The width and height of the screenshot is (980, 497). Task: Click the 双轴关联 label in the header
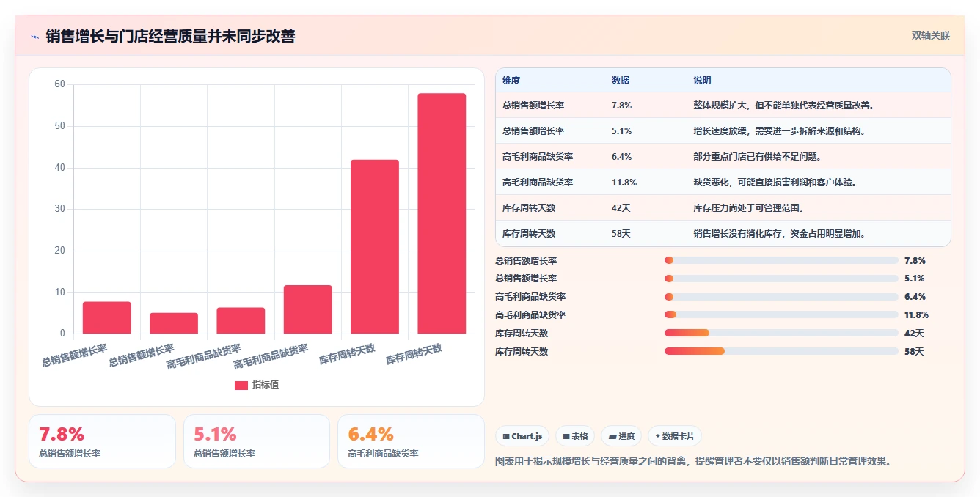[x=931, y=36]
